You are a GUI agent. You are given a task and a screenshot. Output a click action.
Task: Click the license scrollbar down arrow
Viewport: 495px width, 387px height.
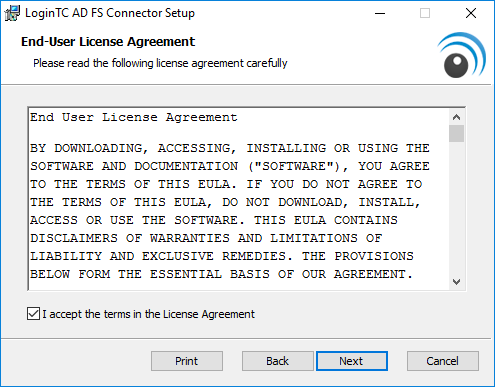456,282
